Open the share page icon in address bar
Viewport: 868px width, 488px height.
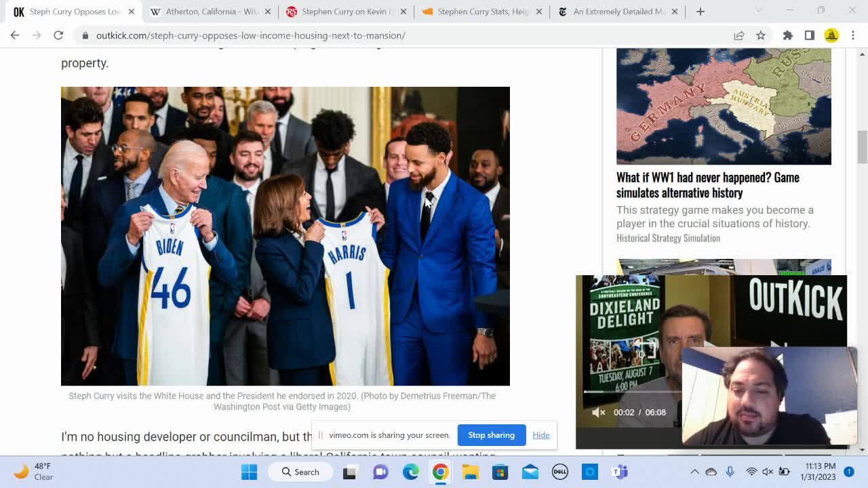click(739, 35)
